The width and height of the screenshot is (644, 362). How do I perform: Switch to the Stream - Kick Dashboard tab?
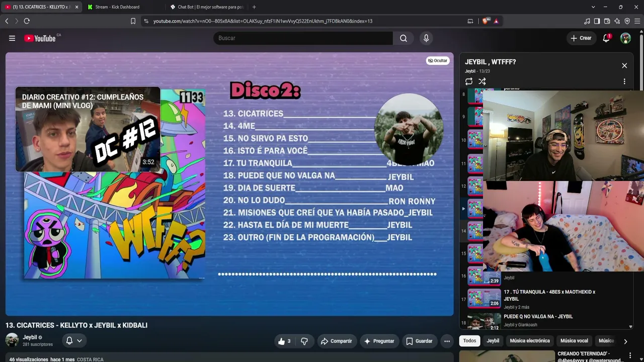[118, 7]
